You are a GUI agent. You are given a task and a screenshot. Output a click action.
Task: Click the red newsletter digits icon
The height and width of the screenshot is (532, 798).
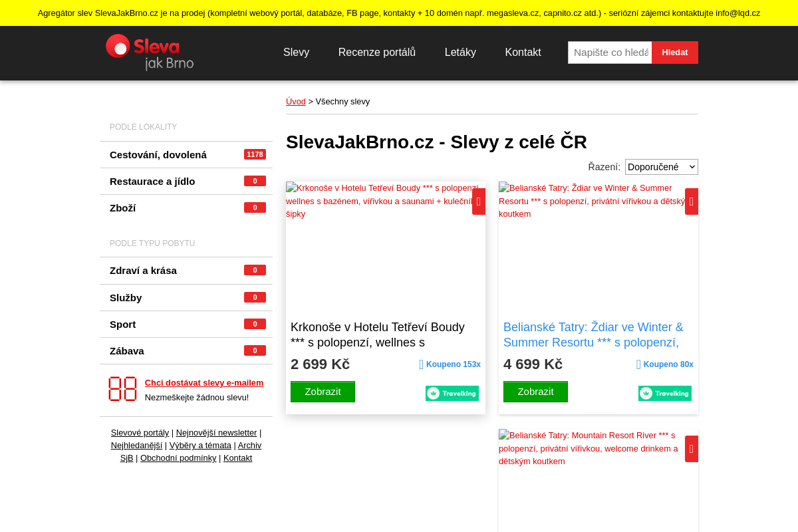(122, 389)
